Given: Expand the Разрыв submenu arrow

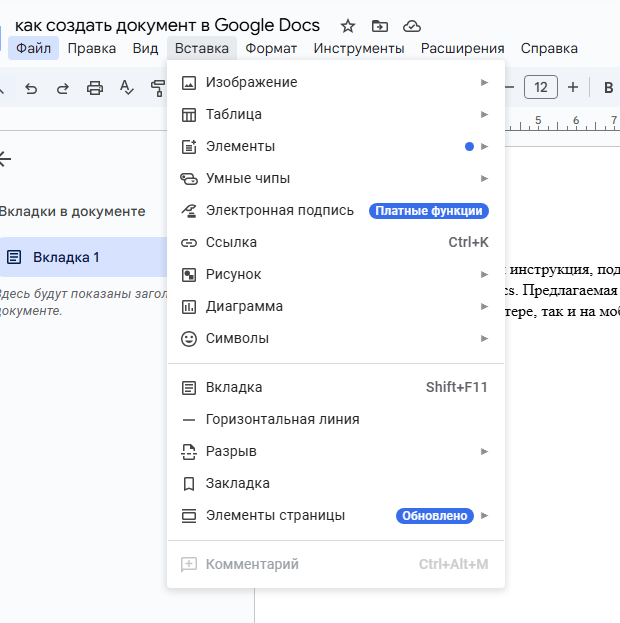Looking at the screenshot, I should [x=484, y=451].
